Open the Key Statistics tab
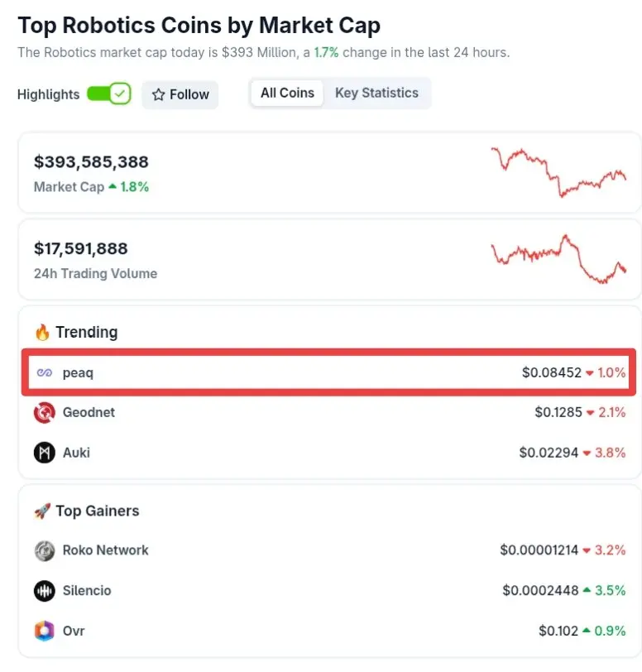 (376, 93)
